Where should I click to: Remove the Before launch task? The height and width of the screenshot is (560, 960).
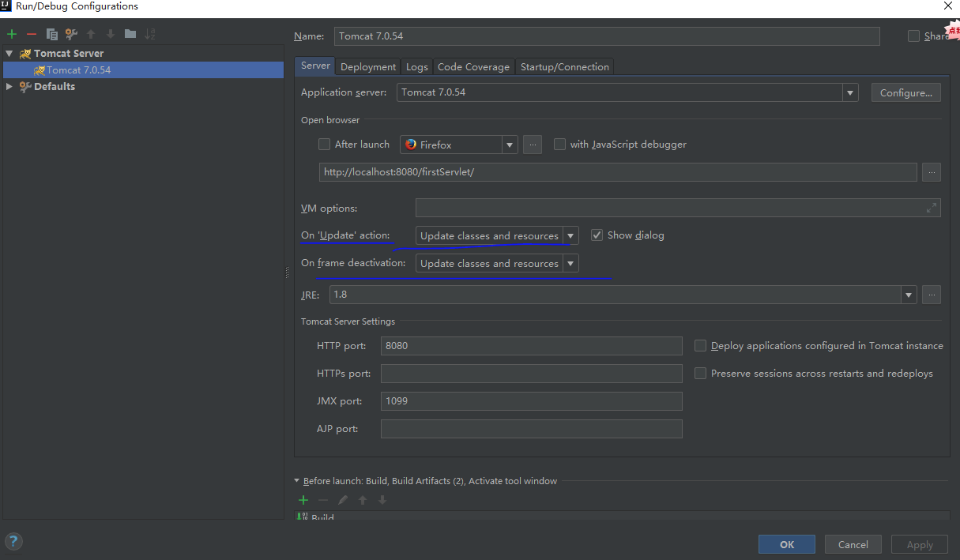pos(323,500)
